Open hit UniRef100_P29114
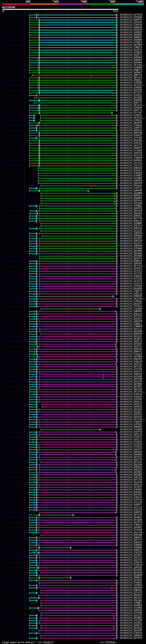 pos(131,354)
